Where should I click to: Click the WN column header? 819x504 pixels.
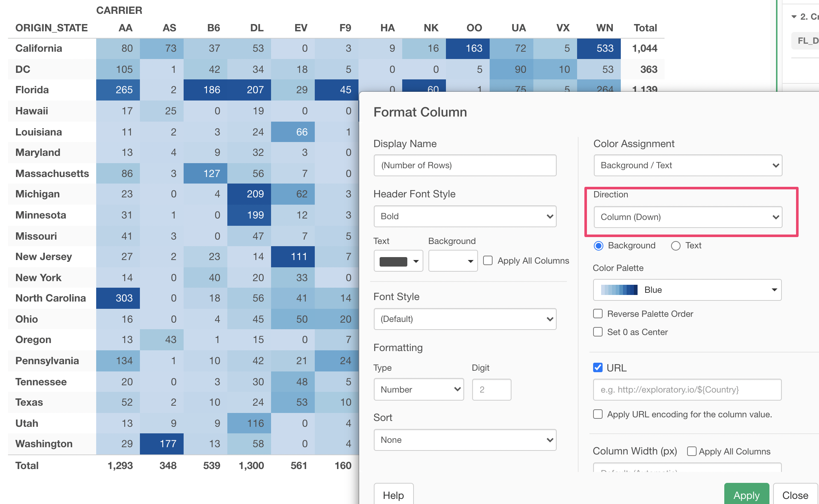(x=605, y=28)
